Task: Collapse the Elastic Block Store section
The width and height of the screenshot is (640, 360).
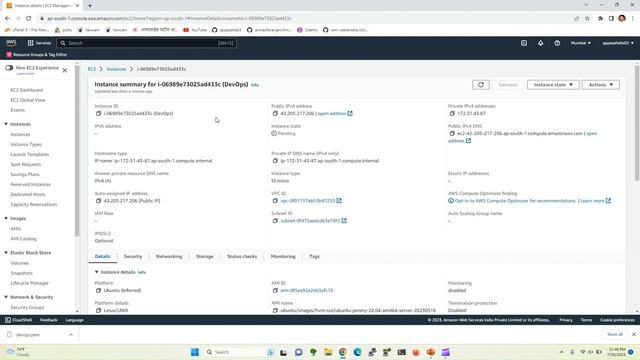Action: coord(6,253)
